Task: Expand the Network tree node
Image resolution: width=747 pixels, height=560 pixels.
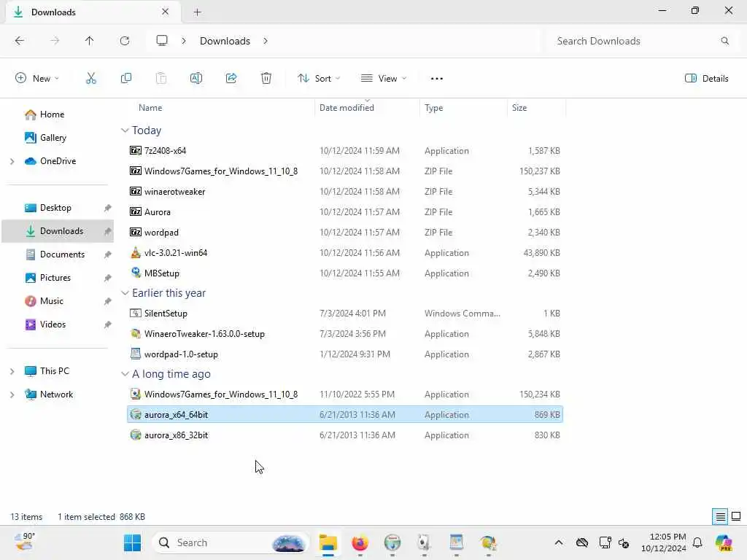Action: [x=12, y=394]
